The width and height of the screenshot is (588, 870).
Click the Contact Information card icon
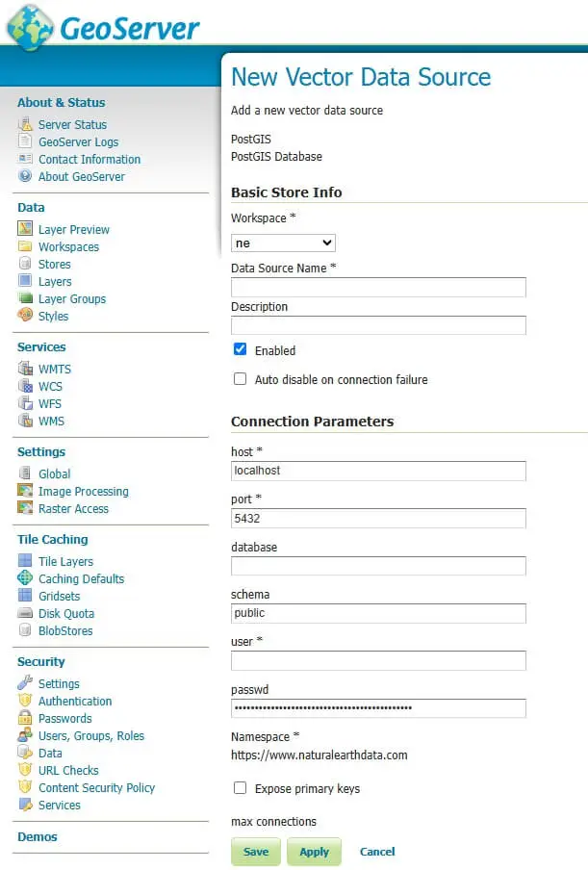25,159
